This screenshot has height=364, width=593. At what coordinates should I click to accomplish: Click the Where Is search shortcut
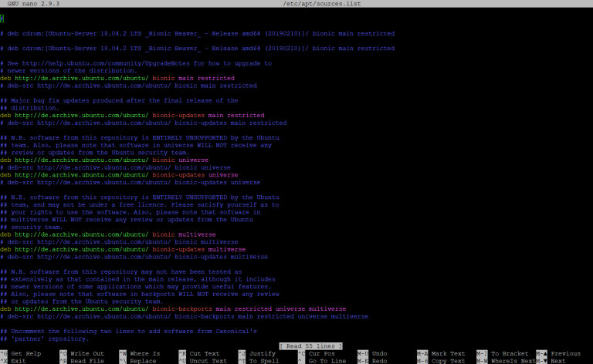(145, 353)
